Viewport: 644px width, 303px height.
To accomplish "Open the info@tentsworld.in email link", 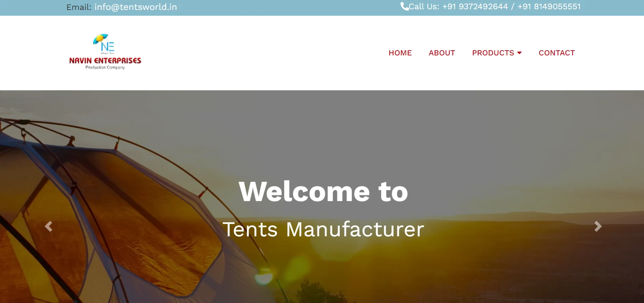I will [136, 7].
